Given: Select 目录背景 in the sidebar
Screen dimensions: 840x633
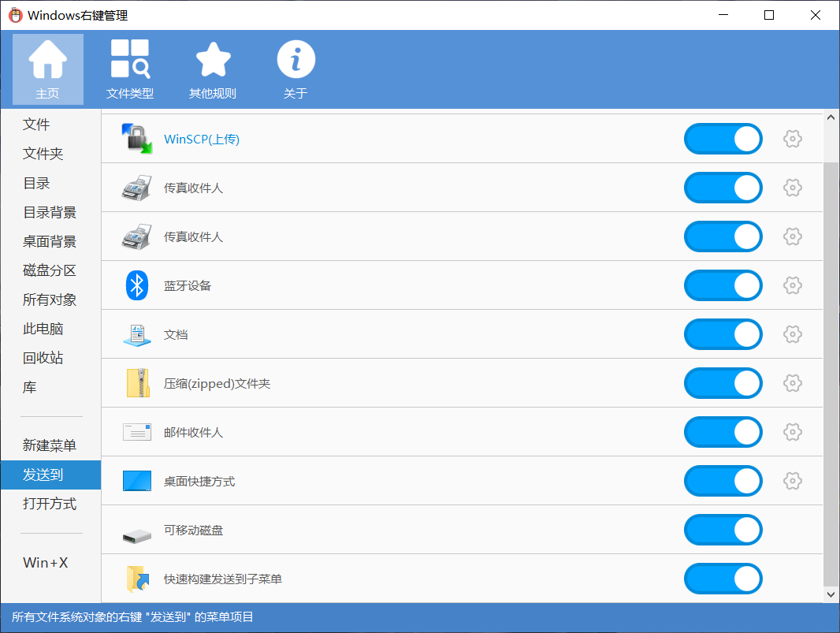Looking at the screenshot, I should [x=51, y=212].
